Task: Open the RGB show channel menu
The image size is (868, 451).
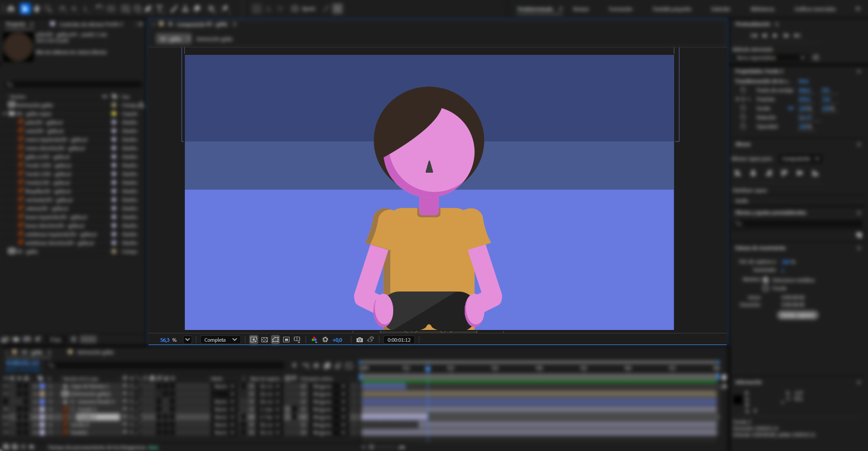Action: (x=314, y=339)
